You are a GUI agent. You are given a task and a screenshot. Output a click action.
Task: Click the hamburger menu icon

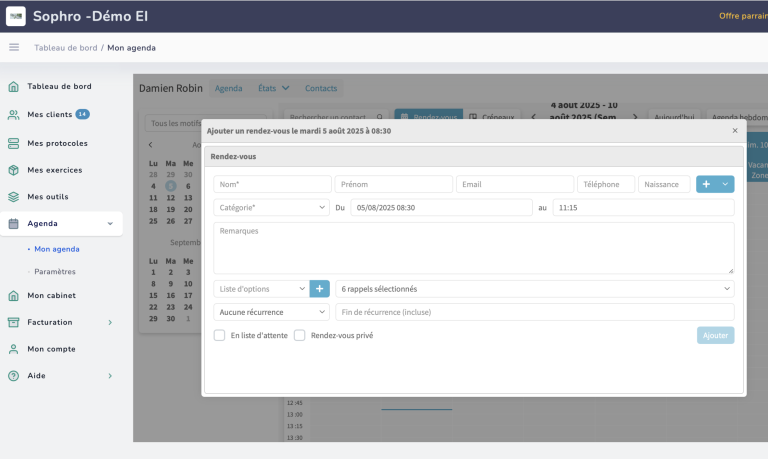14,47
